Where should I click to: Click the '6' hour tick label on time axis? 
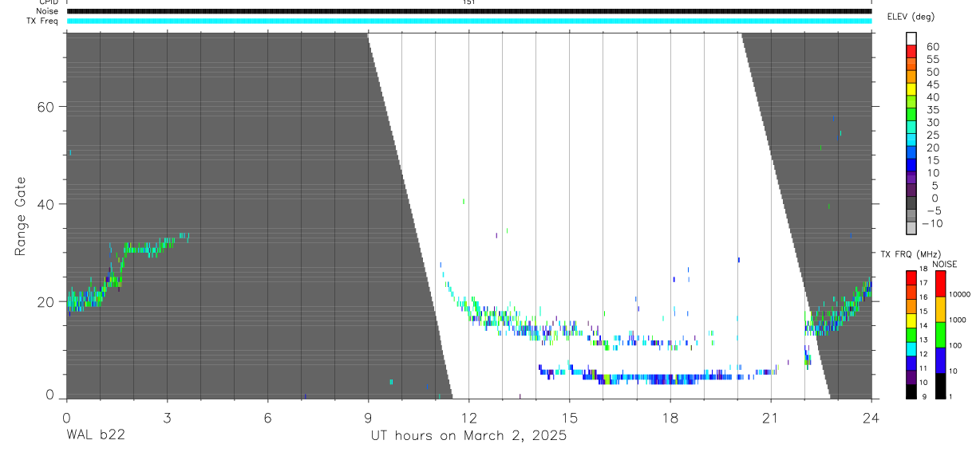click(x=267, y=418)
